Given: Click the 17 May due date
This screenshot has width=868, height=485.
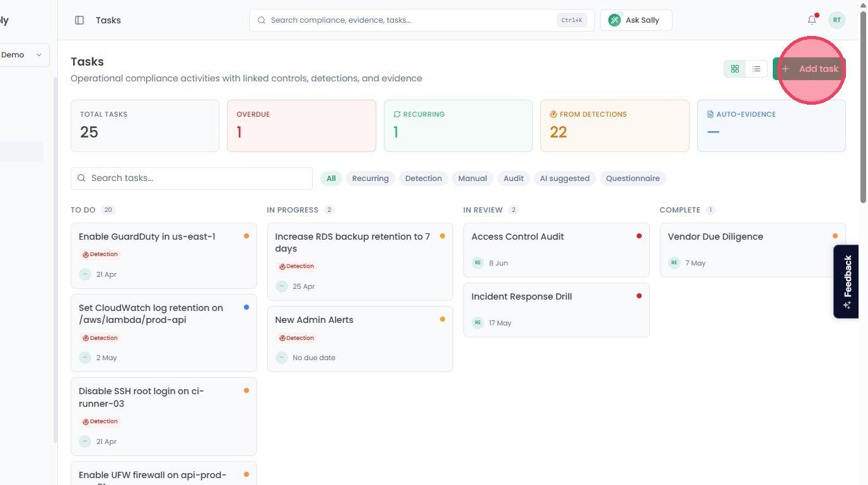Looking at the screenshot, I should 501,323.
